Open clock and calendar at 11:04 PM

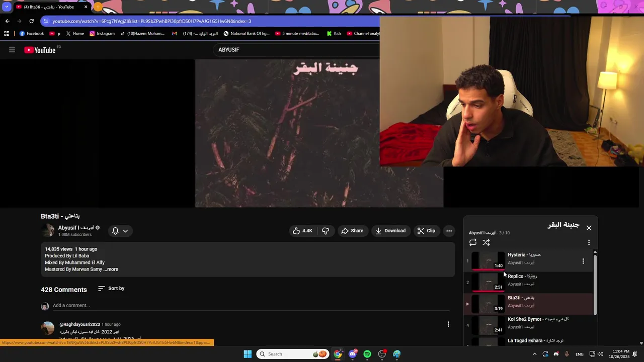[618, 354]
